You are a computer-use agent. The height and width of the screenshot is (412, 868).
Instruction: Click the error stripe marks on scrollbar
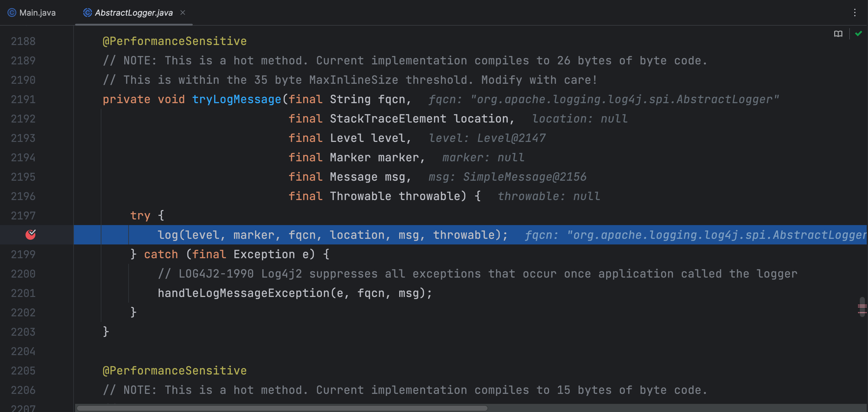point(862,309)
